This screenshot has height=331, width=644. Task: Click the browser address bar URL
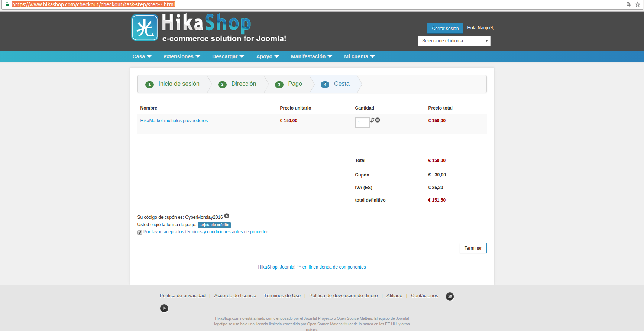[x=94, y=4]
